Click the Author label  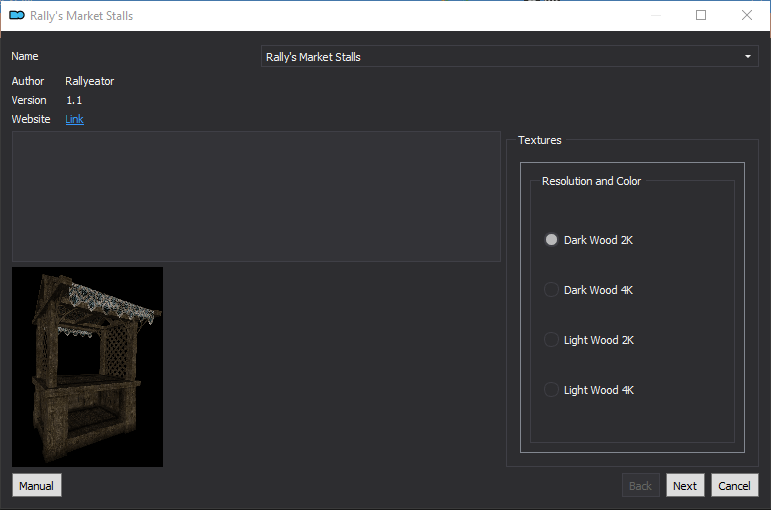coord(28,81)
